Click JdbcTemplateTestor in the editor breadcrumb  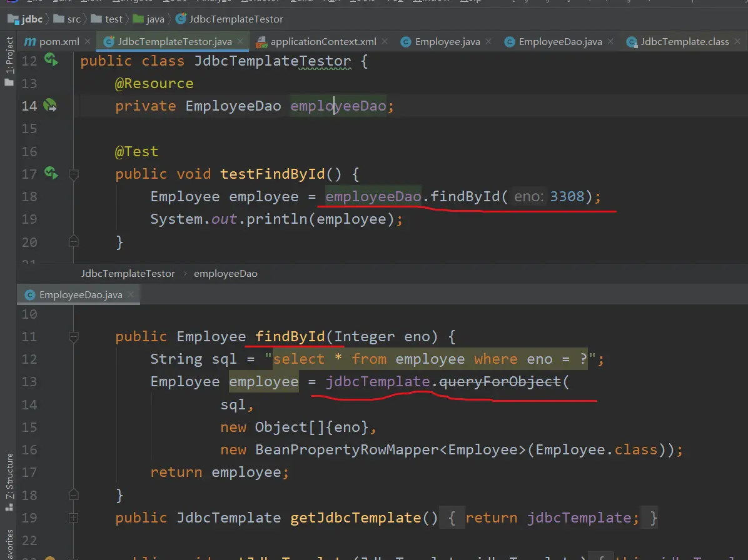128,274
